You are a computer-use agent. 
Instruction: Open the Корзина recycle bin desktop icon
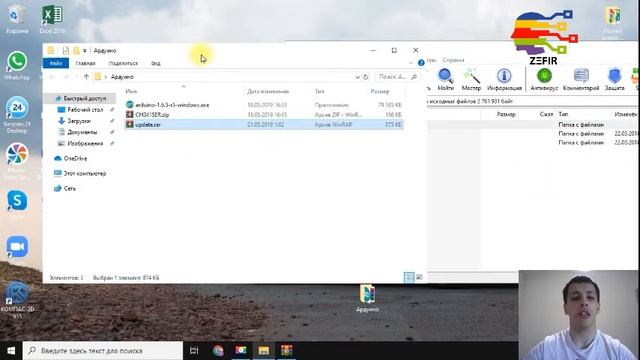point(17,19)
